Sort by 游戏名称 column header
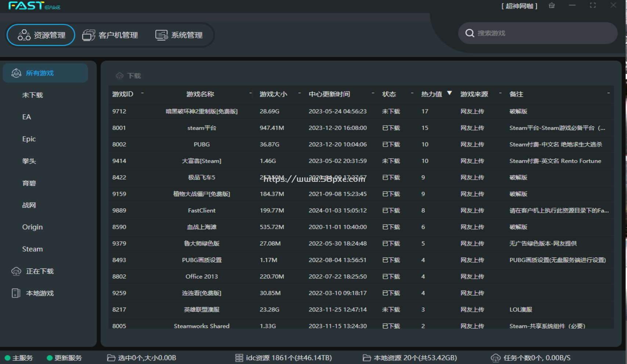627x364 pixels. pos(200,94)
